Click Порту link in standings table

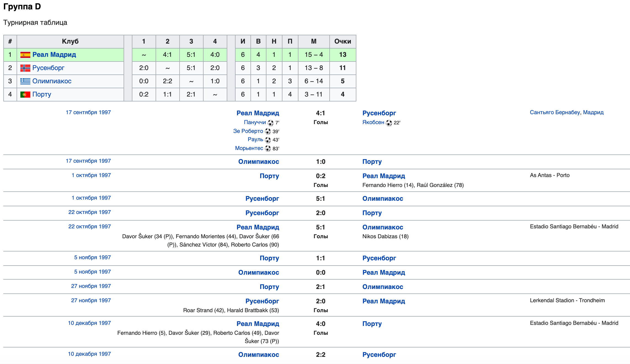coord(42,94)
